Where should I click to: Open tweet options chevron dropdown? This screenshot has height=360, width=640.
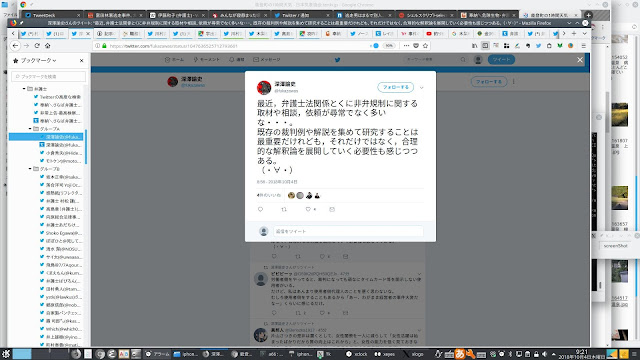[x=422, y=88]
